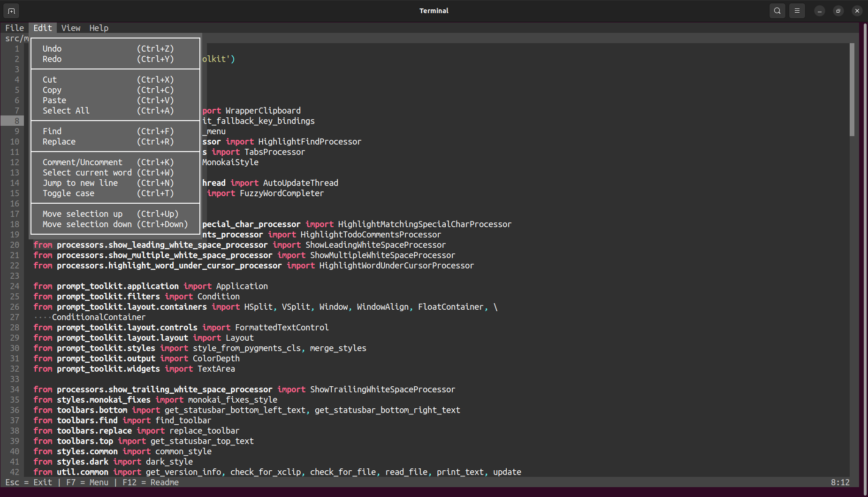
Task: Close the Terminal window
Action: 857,11
